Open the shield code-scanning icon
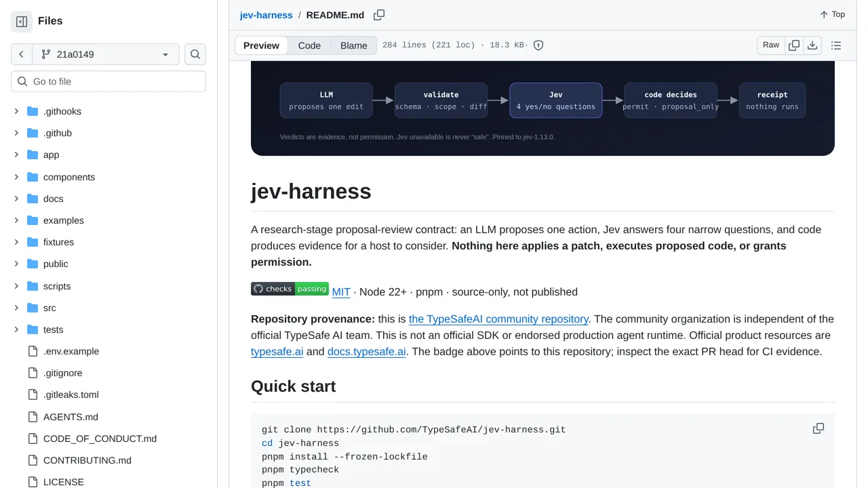The height and width of the screenshot is (488, 868). [x=538, y=45]
